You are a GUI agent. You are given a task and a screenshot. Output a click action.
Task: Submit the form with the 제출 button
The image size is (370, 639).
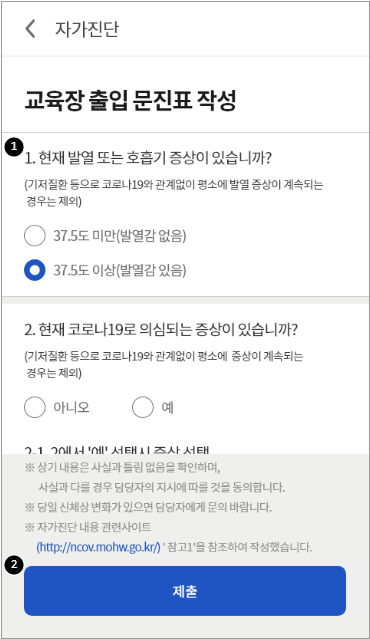click(185, 591)
